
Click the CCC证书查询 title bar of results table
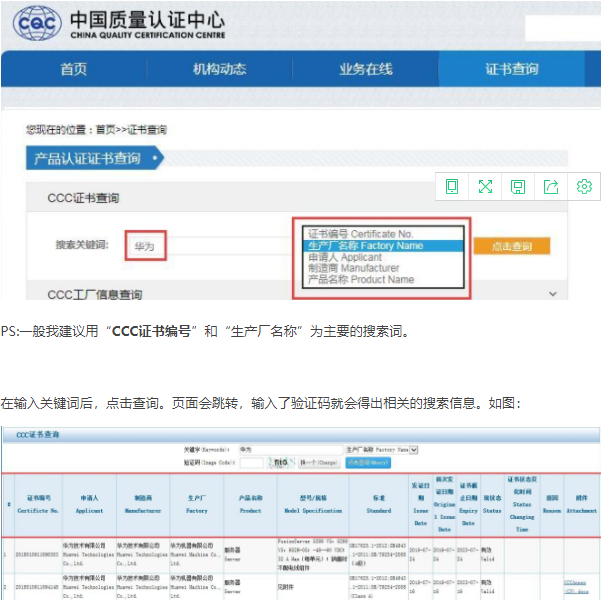tap(301, 435)
